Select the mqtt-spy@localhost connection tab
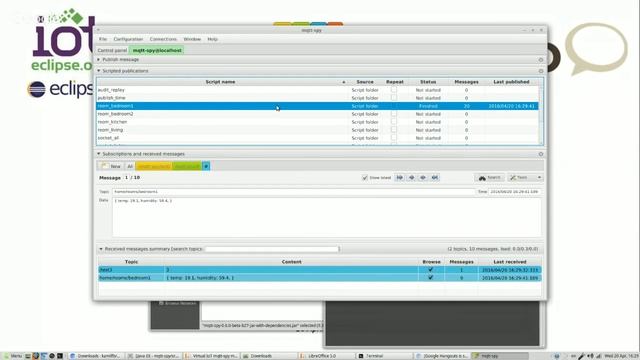 click(x=157, y=50)
